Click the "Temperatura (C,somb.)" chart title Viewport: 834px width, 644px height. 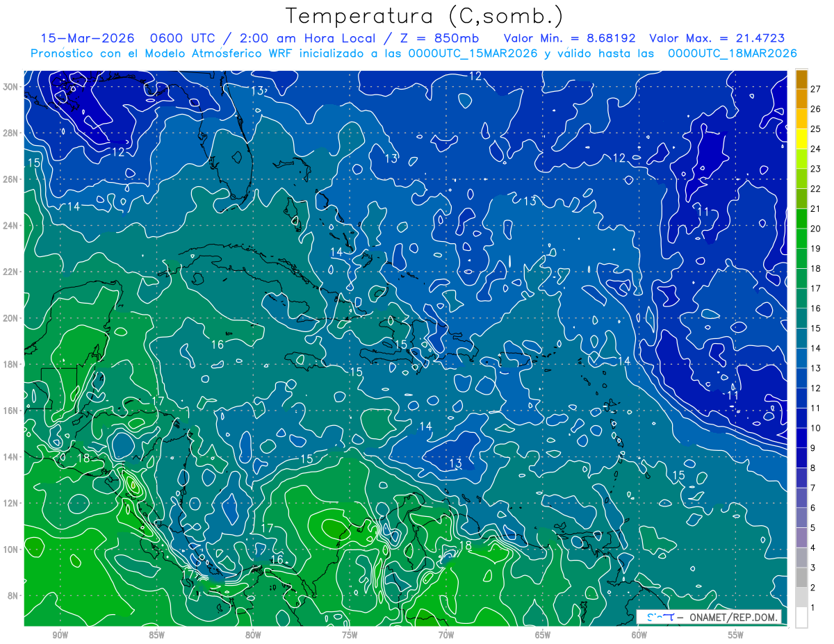click(424, 17)
